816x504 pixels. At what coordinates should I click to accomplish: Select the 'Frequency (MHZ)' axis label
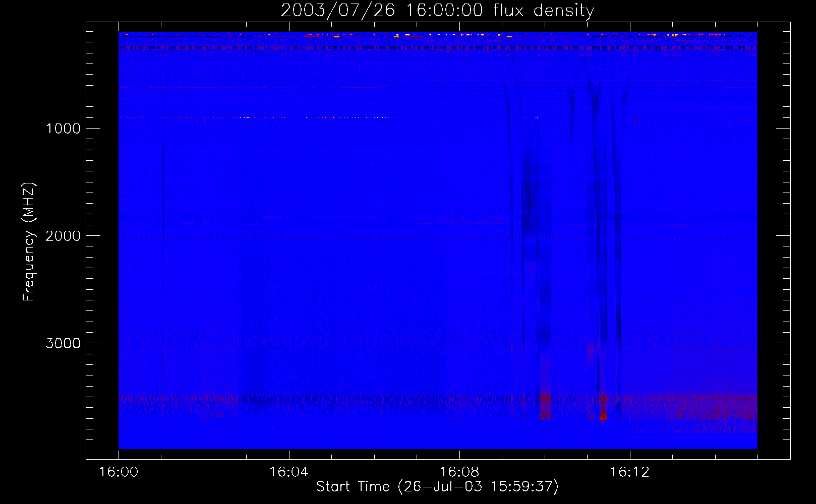[29, 242]
